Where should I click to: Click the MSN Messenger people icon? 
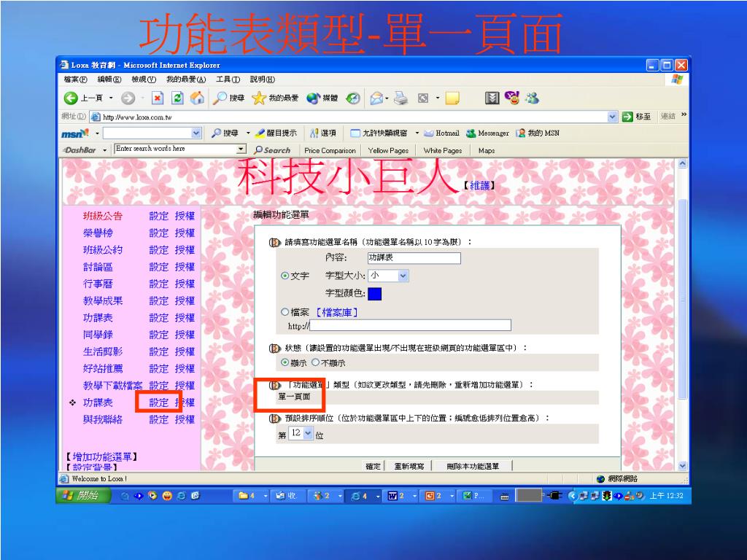[x=532, y=98]
